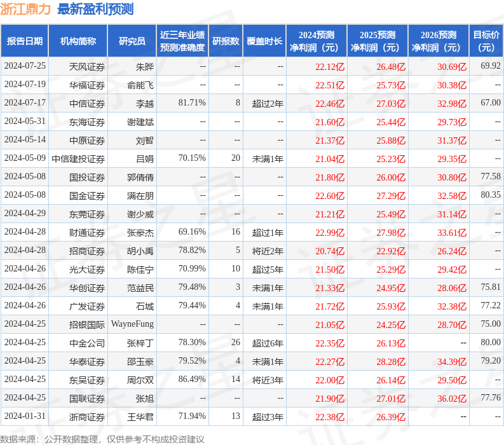Viewport: 504px width, 445px height.
Task: Click researcher name 刘智
Action: [145, 140]
